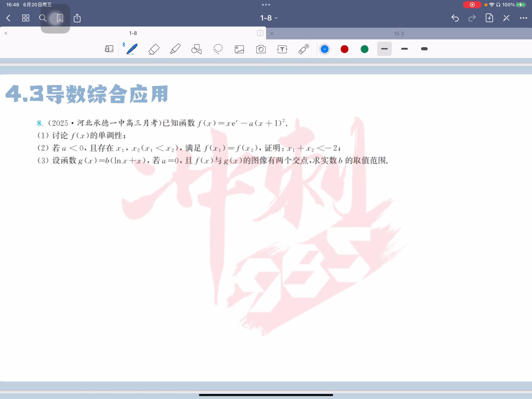Toggle the zoom window tool
The image size is (532, 399).
pos(109,49)
